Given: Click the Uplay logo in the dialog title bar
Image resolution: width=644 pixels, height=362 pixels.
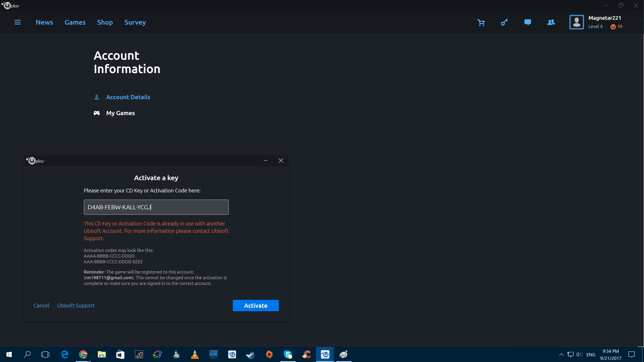Looking at the screenshot, I should coord(35,161).
